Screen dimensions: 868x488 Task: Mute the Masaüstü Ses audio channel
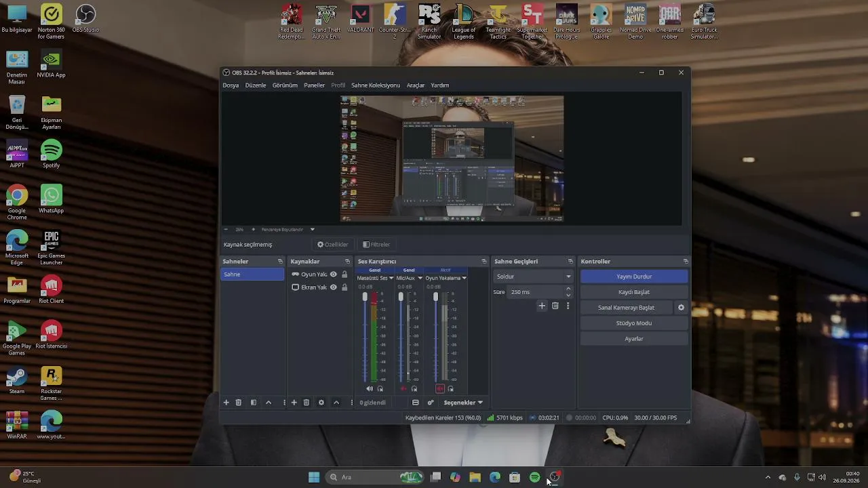(370, 389)
